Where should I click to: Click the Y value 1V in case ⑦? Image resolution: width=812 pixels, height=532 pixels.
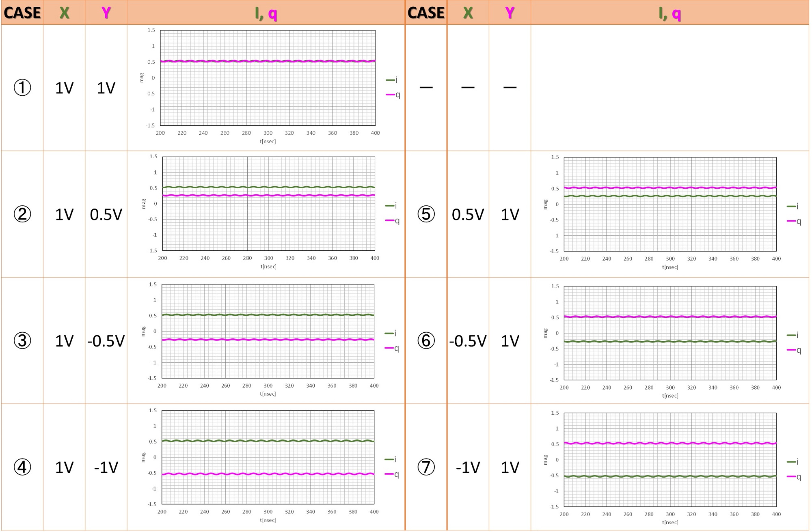coord(510,467)
